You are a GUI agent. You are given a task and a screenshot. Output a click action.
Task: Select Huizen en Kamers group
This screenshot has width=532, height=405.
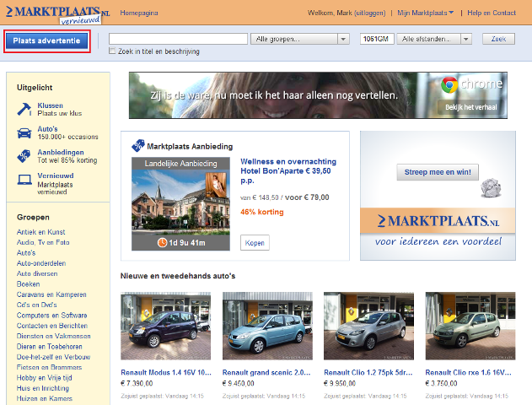coord(45,398)
